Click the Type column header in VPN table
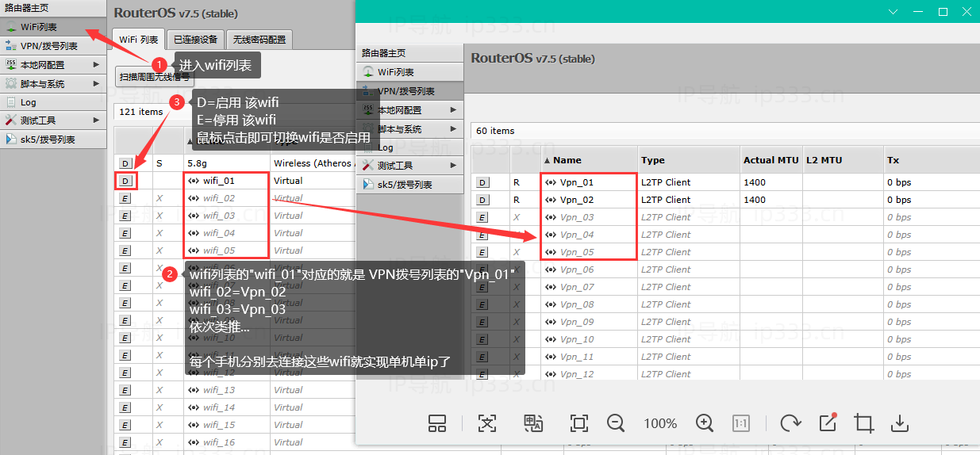This screenshot has height=455, width=980. 688,160
